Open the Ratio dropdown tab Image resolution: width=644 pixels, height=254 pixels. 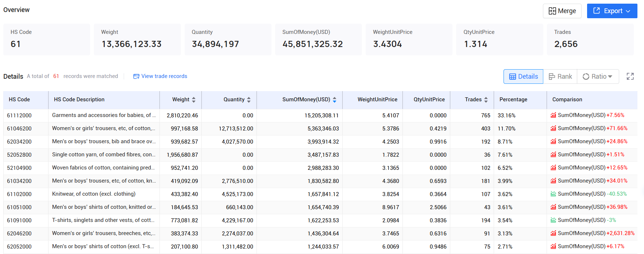(x=598, y=77)
